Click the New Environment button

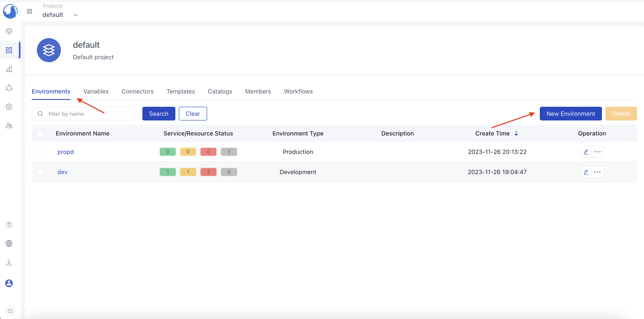click(x=570, y=114)
